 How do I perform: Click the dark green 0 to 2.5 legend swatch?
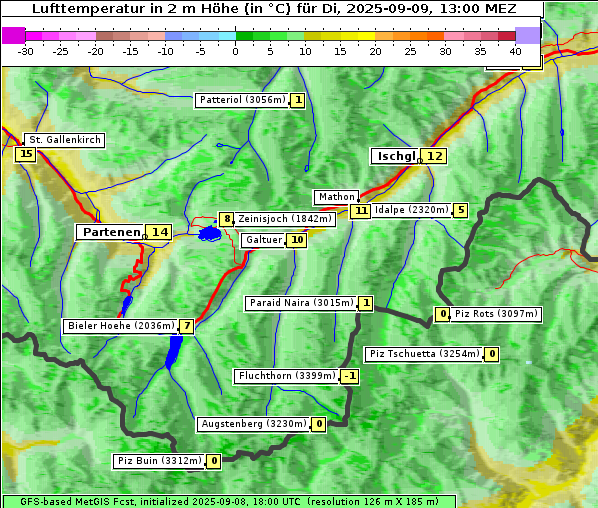pyautogui.click(x=244, y=36)
